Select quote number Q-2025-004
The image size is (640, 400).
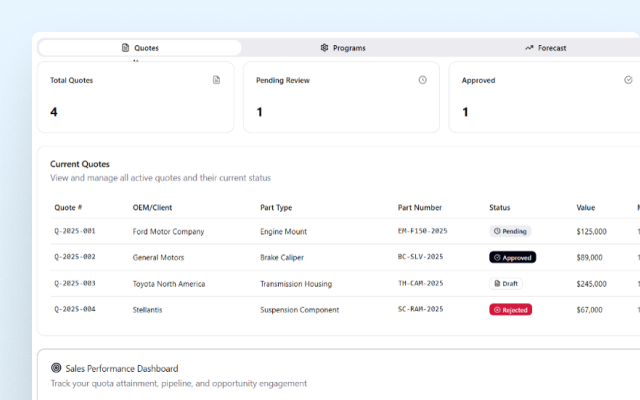click(x=75, y=309)
